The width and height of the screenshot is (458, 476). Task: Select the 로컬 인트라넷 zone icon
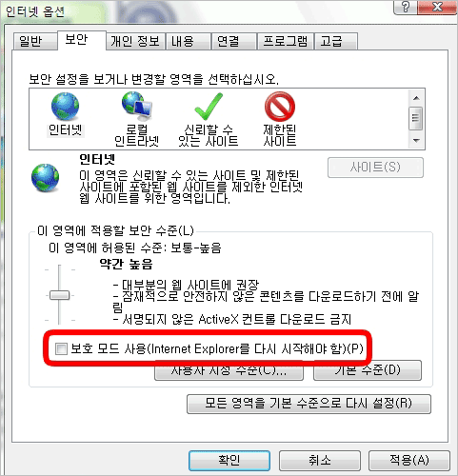(x=137, y=107)
